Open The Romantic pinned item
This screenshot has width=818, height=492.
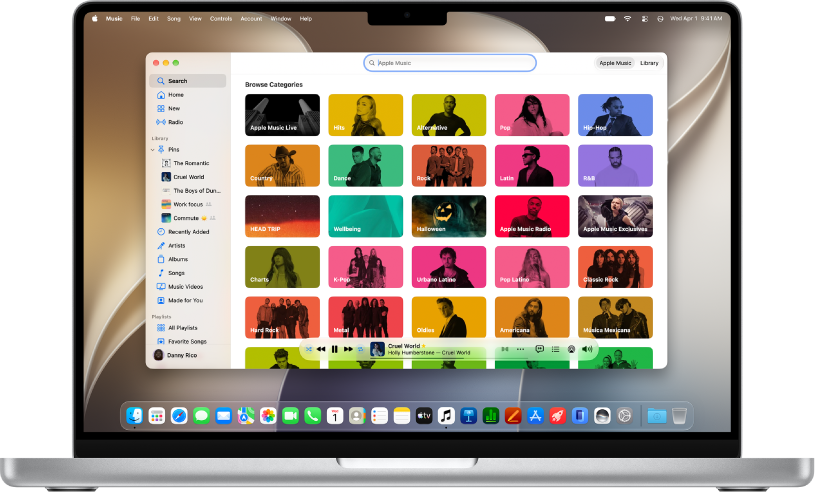[x=191, y=163]
